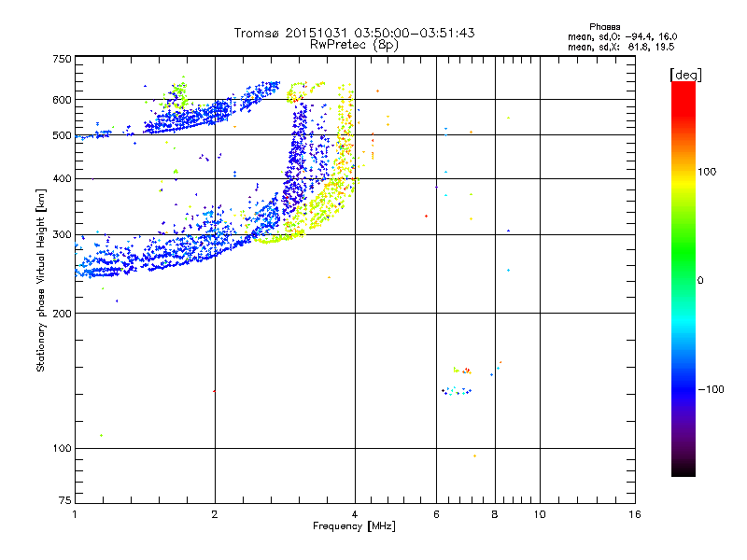This screenshot has height=560, width=747.
Task: Click the y-axis tick label '300'
Action: click(63, 235)
